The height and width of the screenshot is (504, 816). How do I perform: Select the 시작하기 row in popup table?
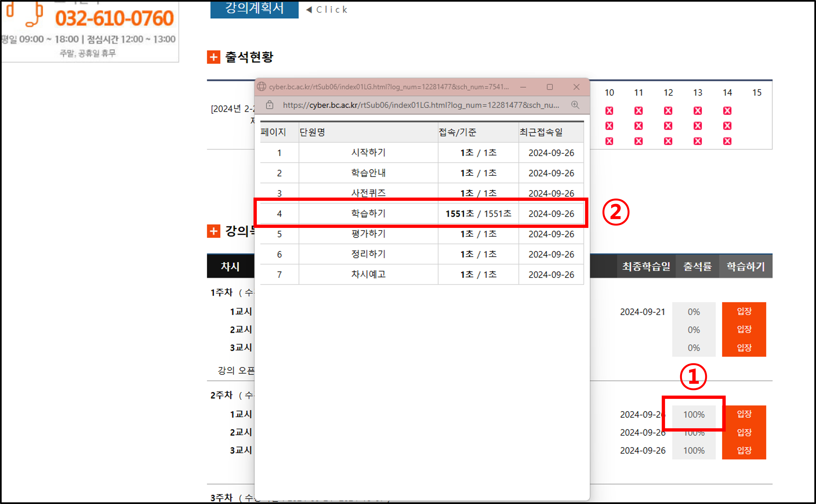(x=422, y=153)
